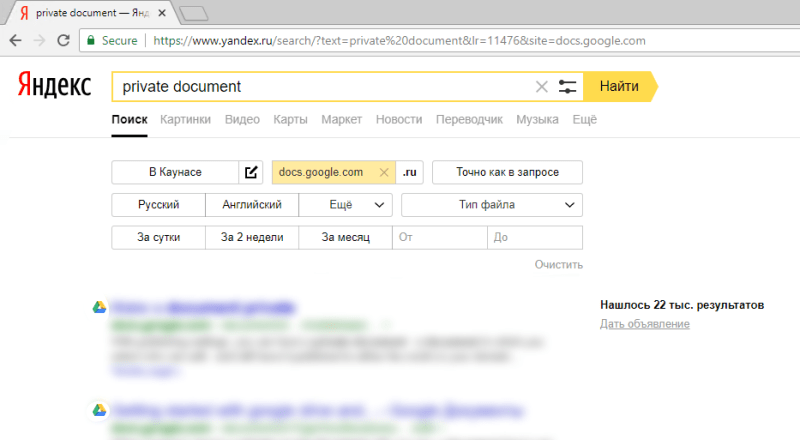Reload the page with refresh icon
800x440 pixels.
pyautogui.click(x=64, y=41)
